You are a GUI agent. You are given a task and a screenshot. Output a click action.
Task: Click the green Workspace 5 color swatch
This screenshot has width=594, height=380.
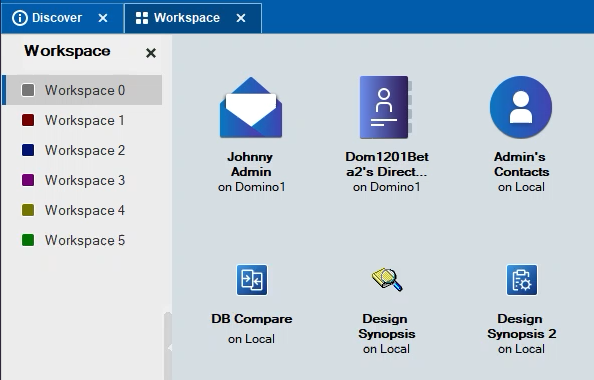point(28,240)
